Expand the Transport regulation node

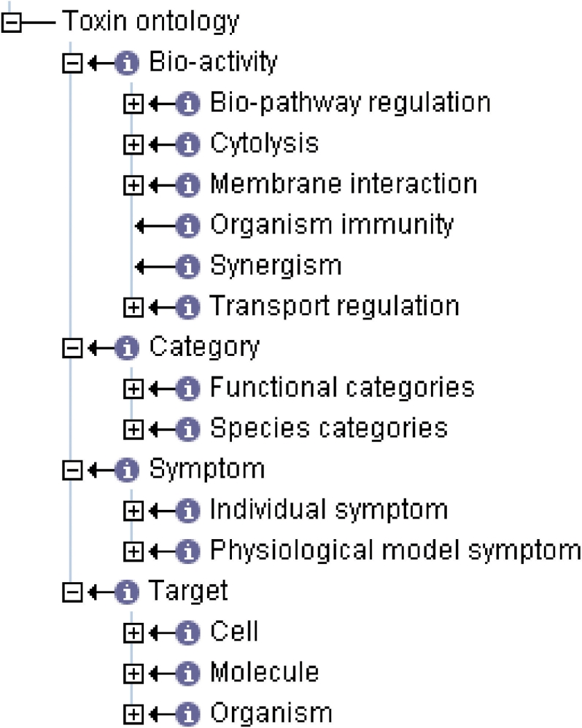[x=133, y=307]
